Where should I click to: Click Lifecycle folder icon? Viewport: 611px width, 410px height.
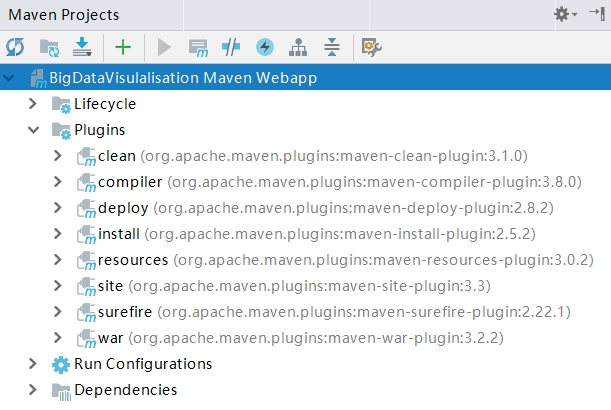click(61, 105)
